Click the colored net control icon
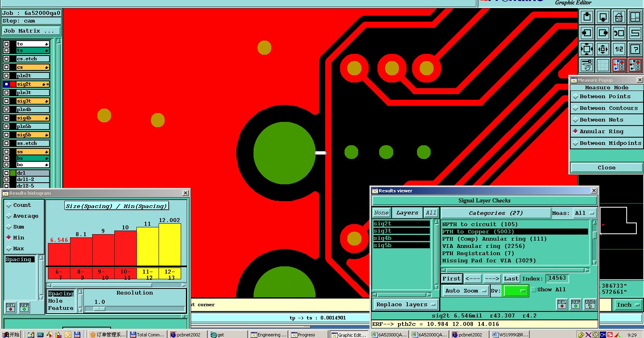Viewport: 644px width, 338px height. pyautogui.click(x=619, y=65)
